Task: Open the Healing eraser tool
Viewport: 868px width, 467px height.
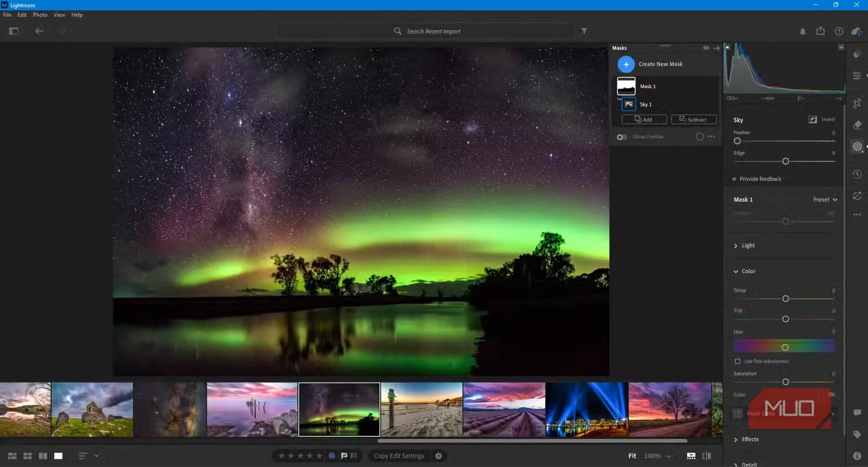Action: (x=858, y=125)
